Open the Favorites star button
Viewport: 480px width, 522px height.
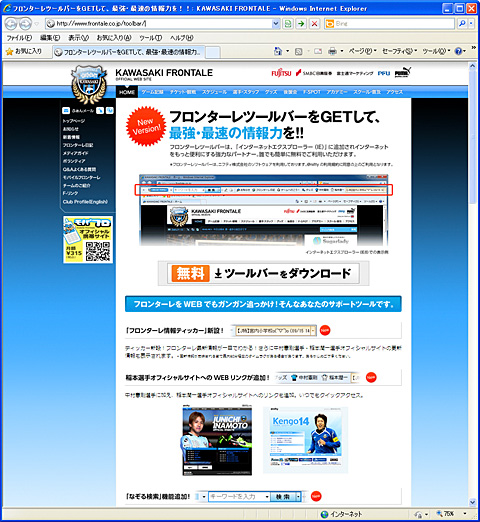pos(24,51)
